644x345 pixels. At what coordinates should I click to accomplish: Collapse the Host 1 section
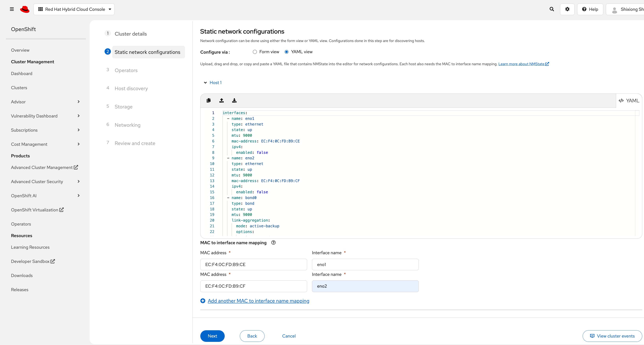coord(213,83)
